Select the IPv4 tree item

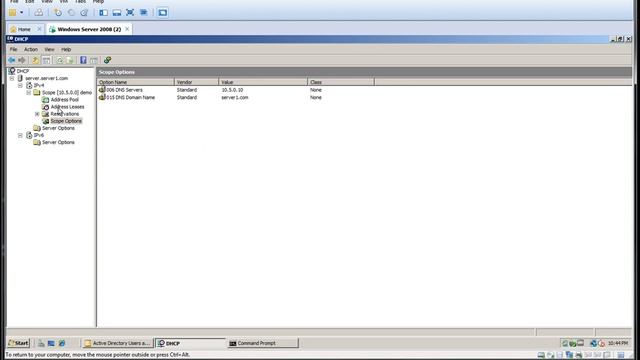click(39, 86)
